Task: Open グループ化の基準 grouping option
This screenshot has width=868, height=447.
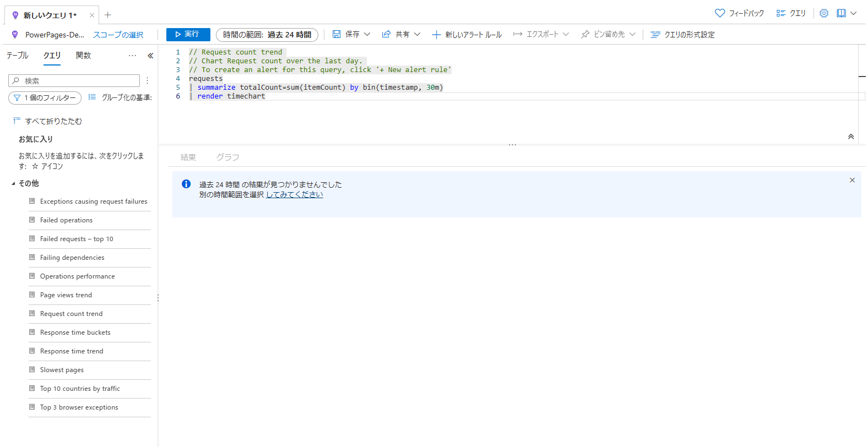Action: 120,97
